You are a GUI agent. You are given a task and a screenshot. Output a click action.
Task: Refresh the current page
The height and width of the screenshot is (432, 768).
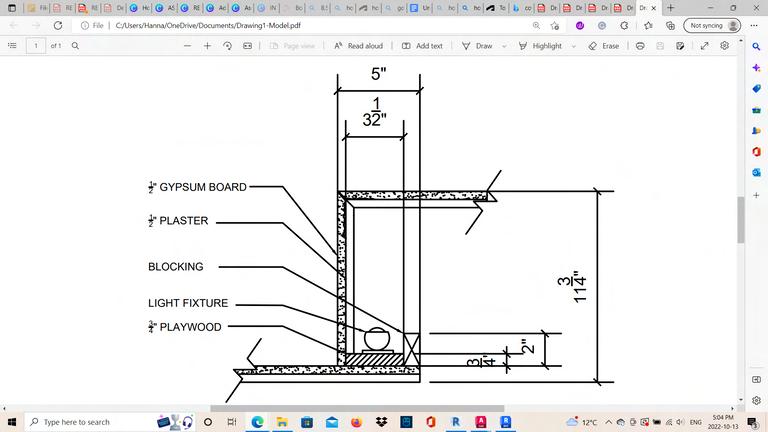click(58, 25)
